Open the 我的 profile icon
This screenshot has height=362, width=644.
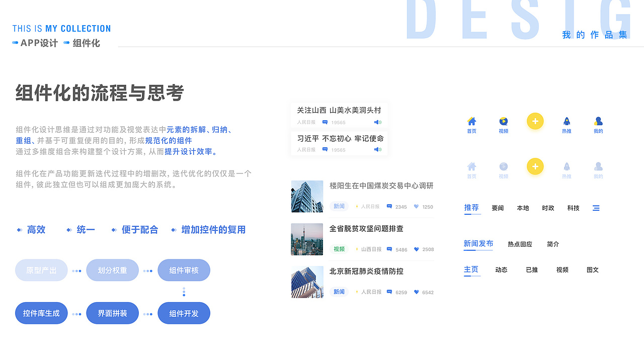pos(598,121)
